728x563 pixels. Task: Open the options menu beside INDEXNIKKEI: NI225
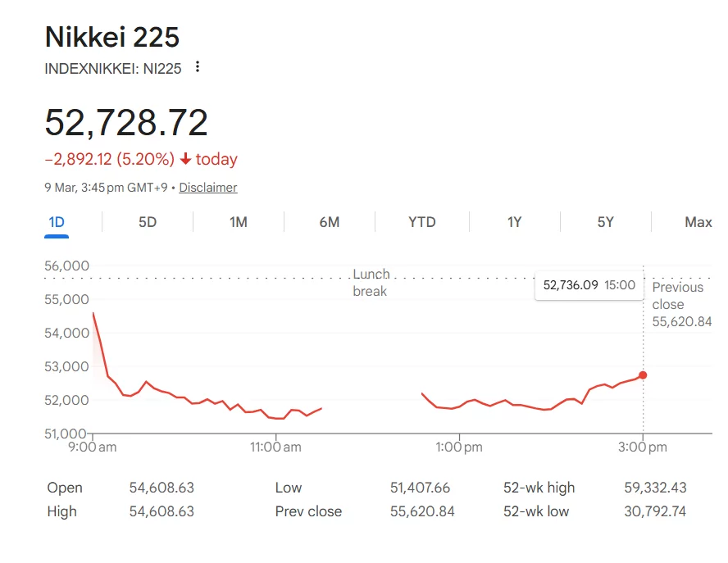(x=197, y=68)
